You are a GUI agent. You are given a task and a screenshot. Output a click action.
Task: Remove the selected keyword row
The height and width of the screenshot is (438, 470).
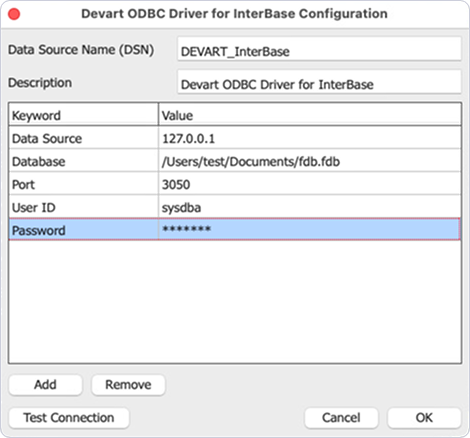(x=128, y=385)
